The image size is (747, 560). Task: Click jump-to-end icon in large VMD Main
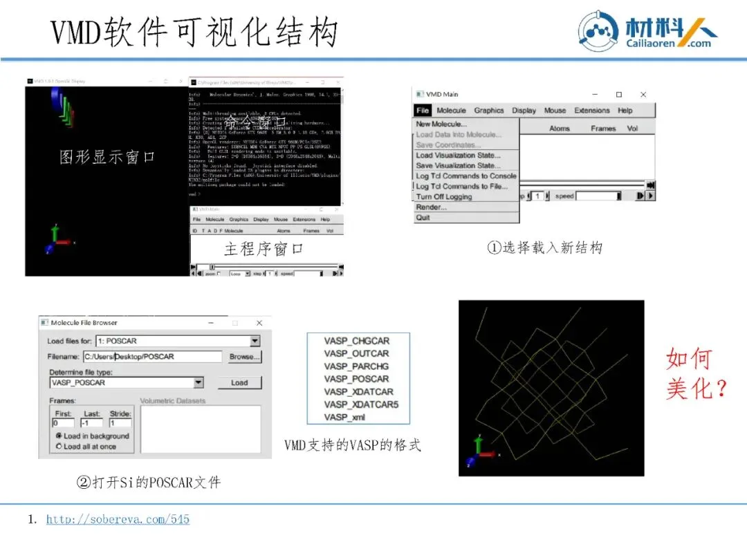pyautogui.click(x=649, y=185)
